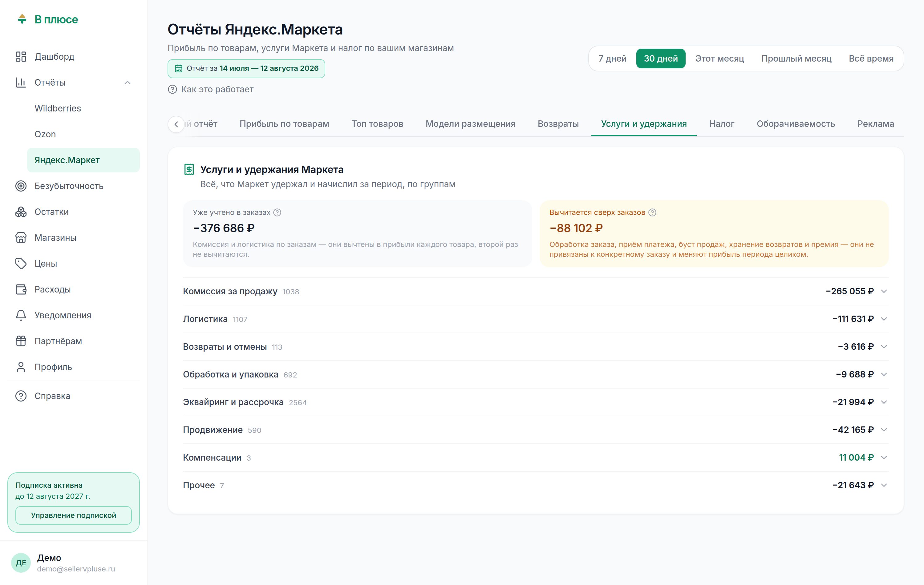Click the Эквайринг и рассрочка count 2564
This screenshot has height=585, width=924.
pyautogui.click(x=298, y=403)
